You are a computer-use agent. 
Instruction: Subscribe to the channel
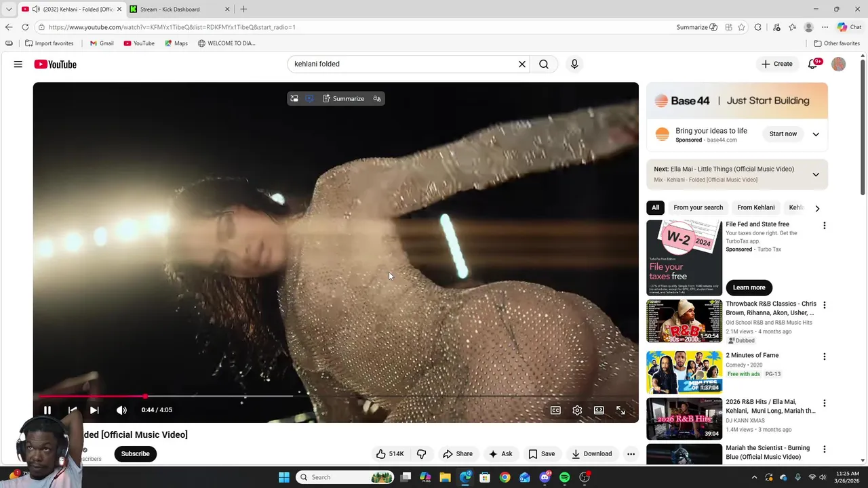(136, 454)
